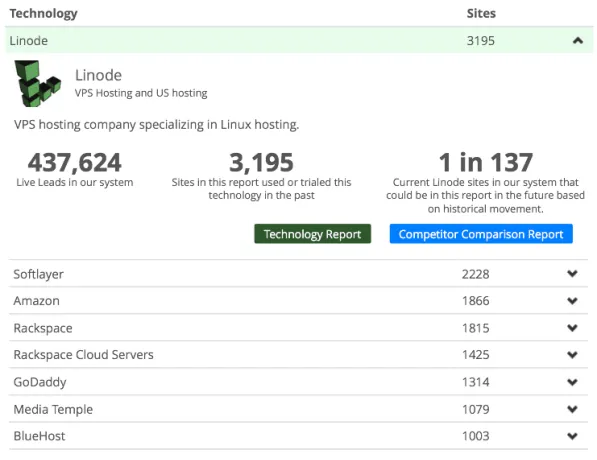Expand the Rackspace 1815 row chevron

[x=572, y=328]
